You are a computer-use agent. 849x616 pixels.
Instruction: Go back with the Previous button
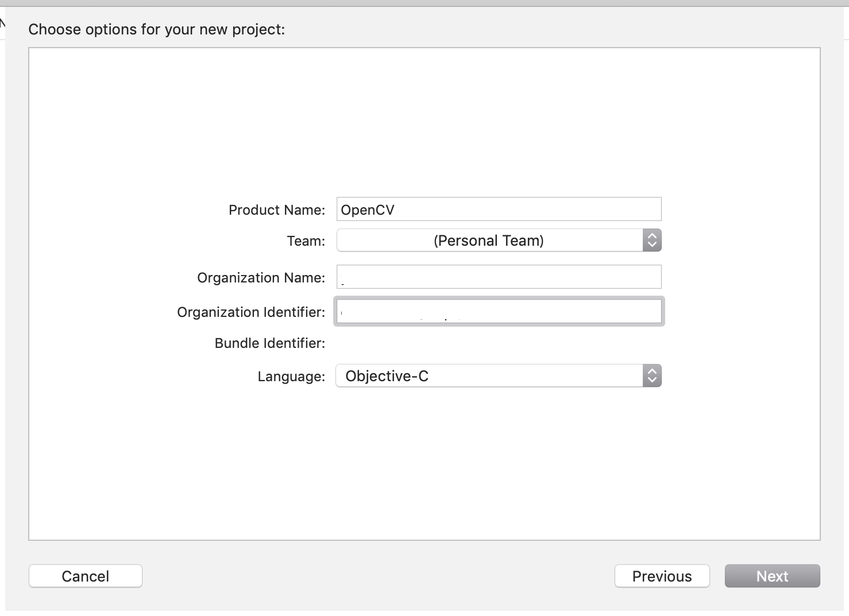(662, 576)
